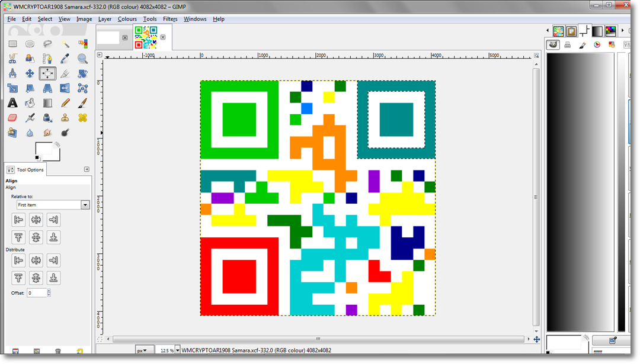Select the Bucket Fill tool
Viewport: 640px width, 364px height.
tap(30, 103)
